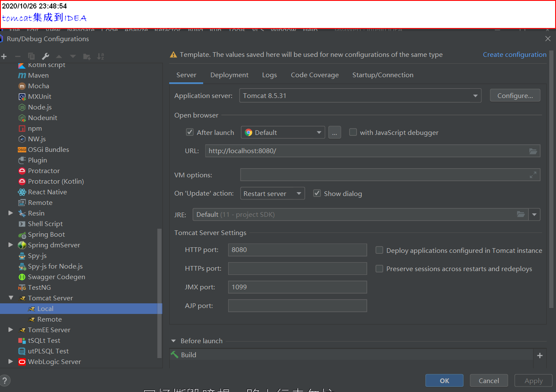This screenshot has width=556, height=392.
Task: Expand Resin node
Action: tap(11, 213)
